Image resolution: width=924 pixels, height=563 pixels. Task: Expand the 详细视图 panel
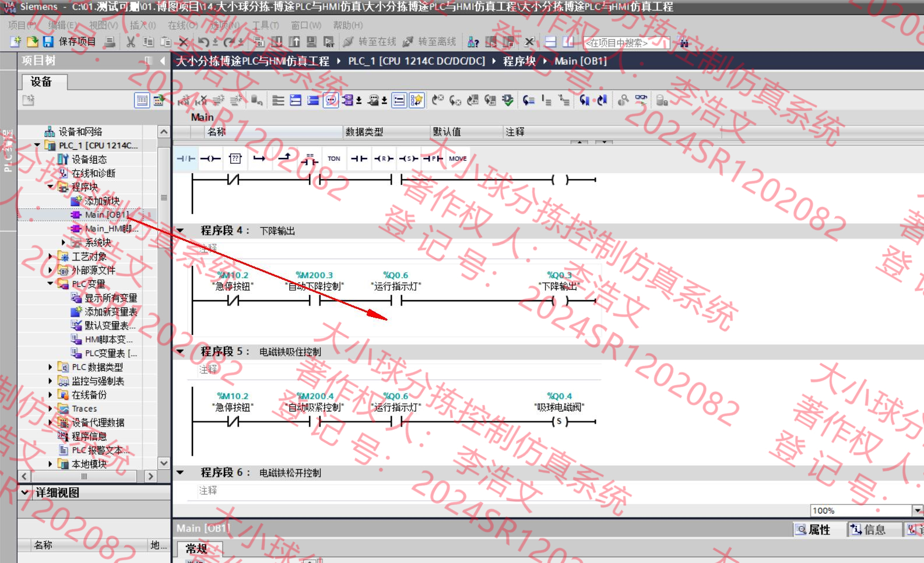click(x=25, y=492)
